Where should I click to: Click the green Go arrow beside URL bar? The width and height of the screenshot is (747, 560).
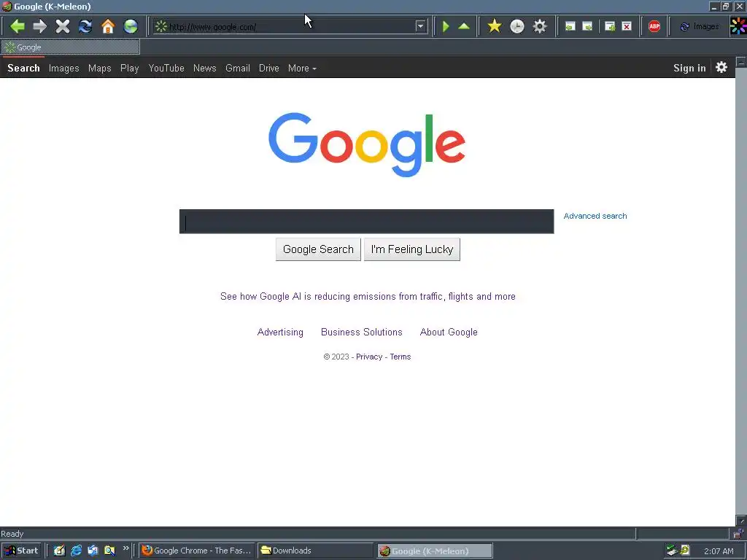point(446,26)
